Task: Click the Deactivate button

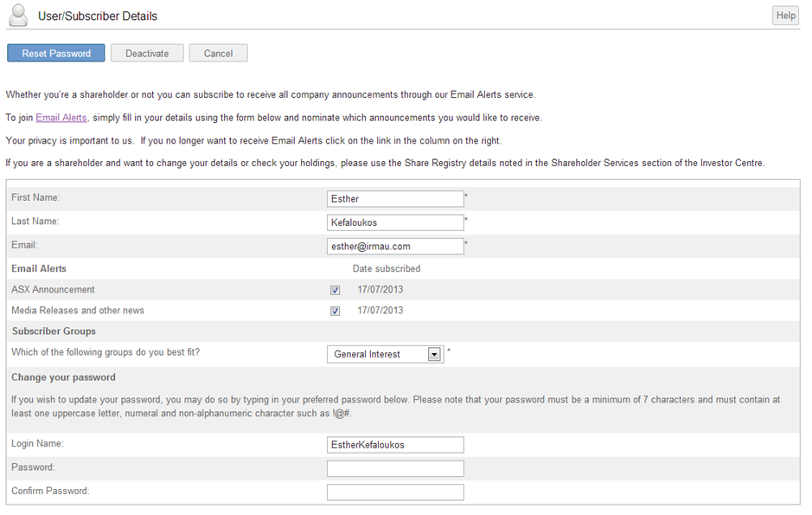Action: 147,54
